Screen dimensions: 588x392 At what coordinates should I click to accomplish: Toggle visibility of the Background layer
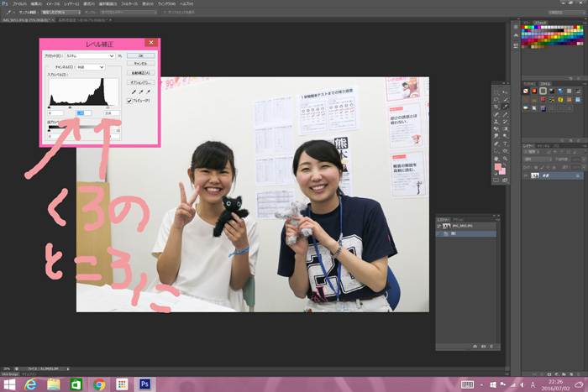tap(527, 176)
